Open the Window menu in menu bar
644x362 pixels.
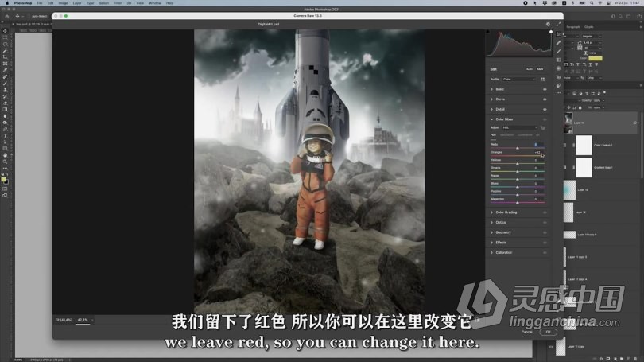coord(155,3)
